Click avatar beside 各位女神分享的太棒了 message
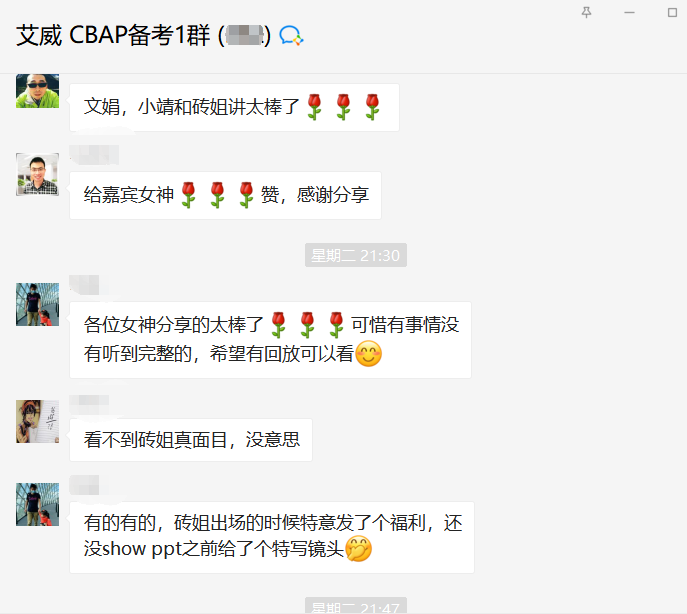This screenshot has width=687, height=614. 37,304
